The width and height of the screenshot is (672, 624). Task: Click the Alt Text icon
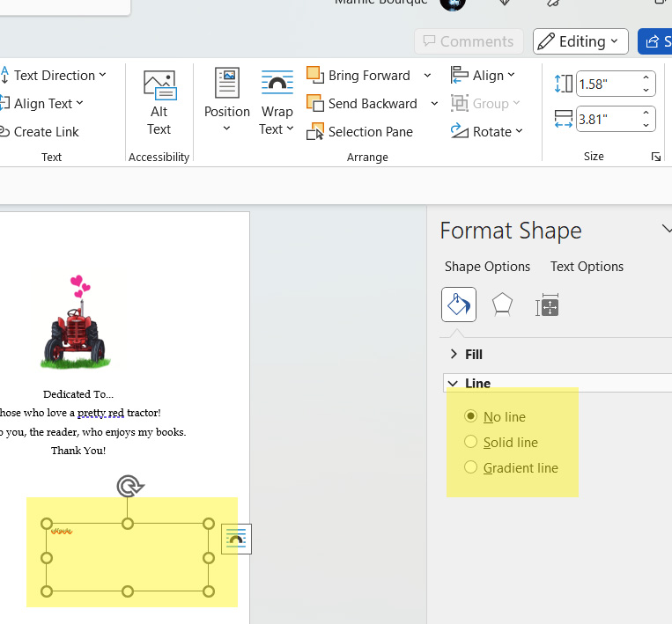point(159,102)
